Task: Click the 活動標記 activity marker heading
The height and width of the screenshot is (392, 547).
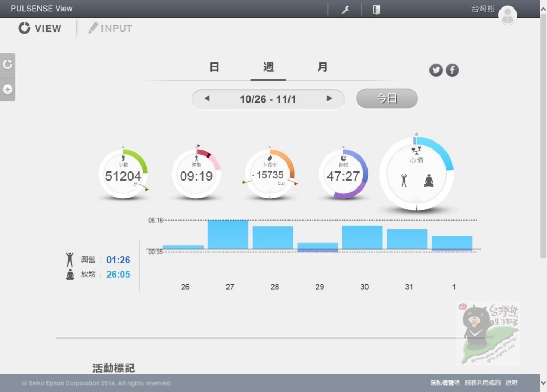Action: tap(113, 368)
